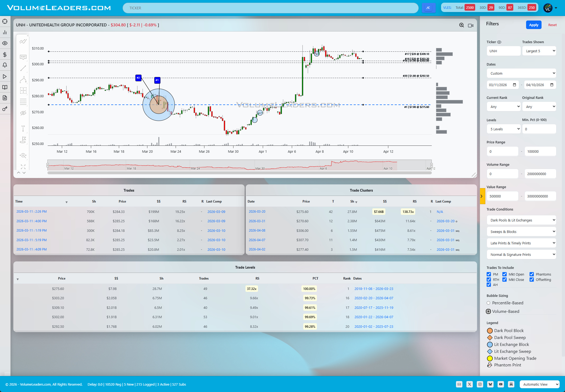This screenshot has height=392, width=565.
Task: Click the dollar sign sidebar icon
Action: coord(5,55)
